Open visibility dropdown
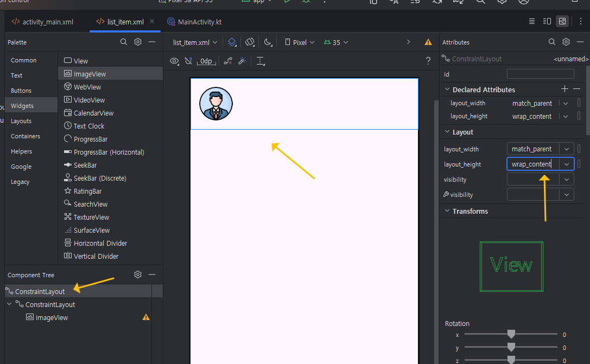The image size is (590, 364). (x=566, y=180)
